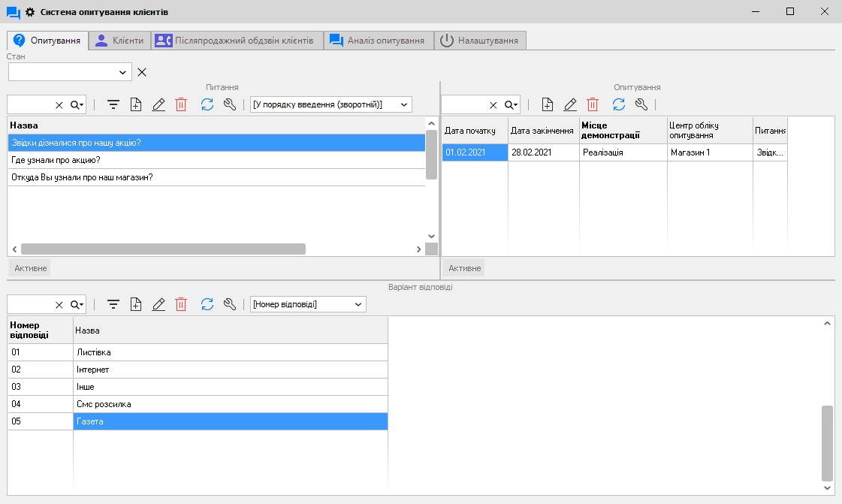Edit the selected question with pencil icon
Screen dimensions: 842x504
point(158,105)
